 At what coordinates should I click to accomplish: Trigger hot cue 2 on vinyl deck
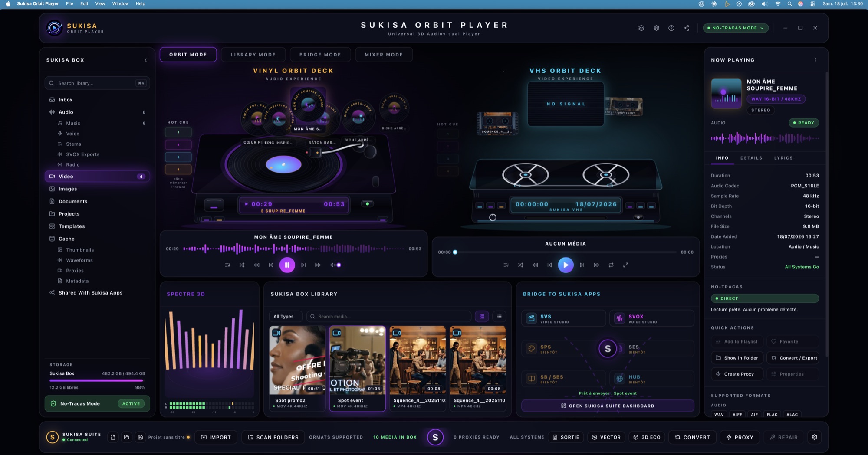[x=178, y=145]
